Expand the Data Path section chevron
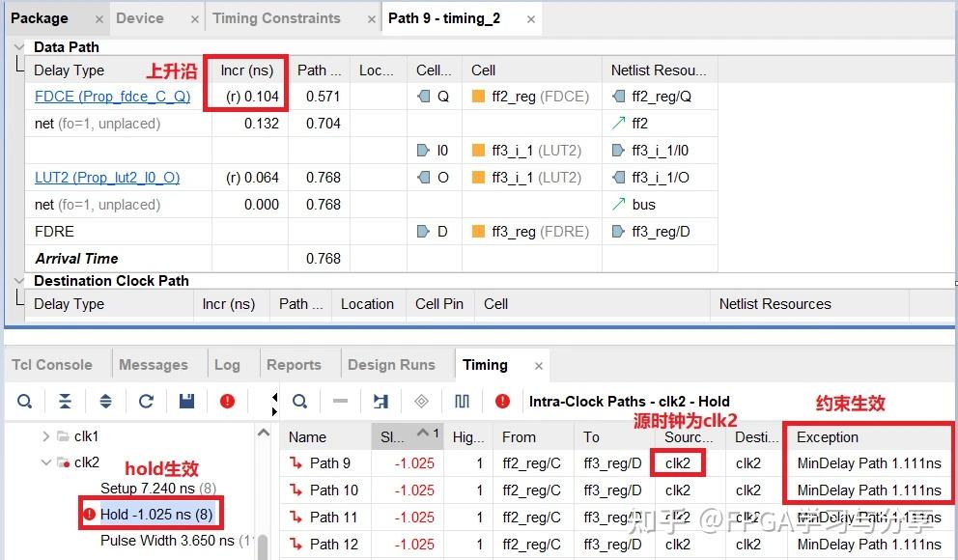The width and height of the screenshot is (958, 560). [17, 46]
